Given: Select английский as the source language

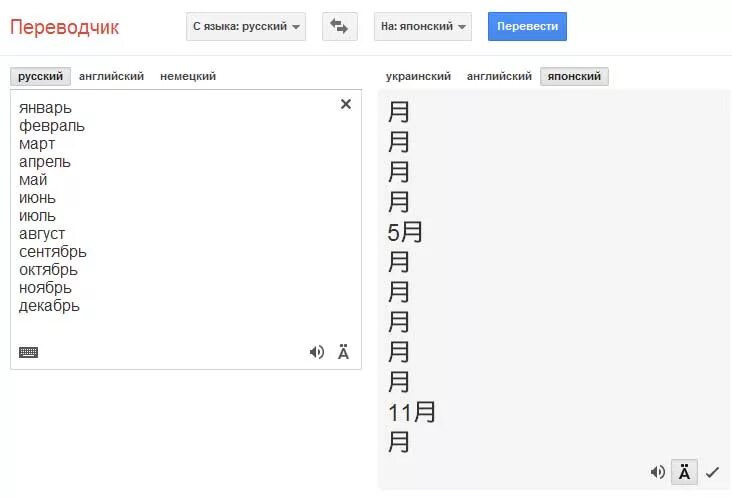Looking at the screenshot, I should click(111, 76).
